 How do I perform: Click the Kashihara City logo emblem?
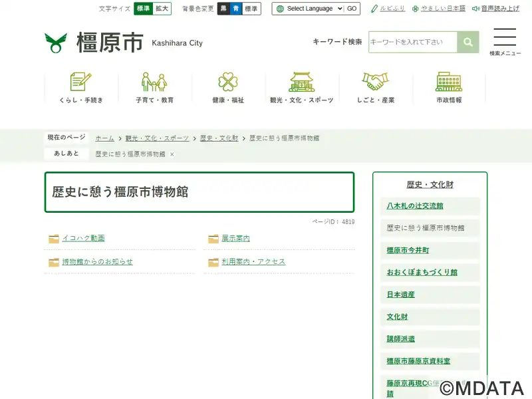click(x=56, y=43)
